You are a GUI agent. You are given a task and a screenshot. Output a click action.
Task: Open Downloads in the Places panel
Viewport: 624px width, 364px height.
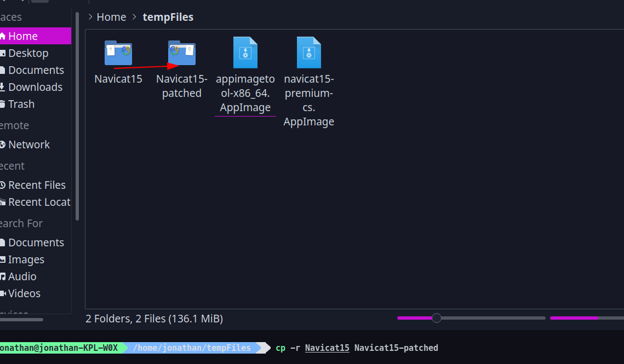[35, 87]
